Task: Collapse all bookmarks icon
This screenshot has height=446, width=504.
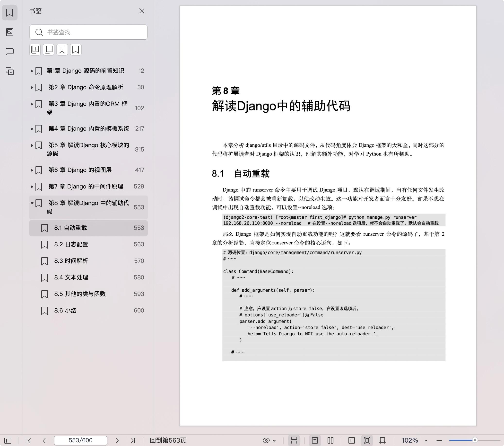Action: coord(49,50)
